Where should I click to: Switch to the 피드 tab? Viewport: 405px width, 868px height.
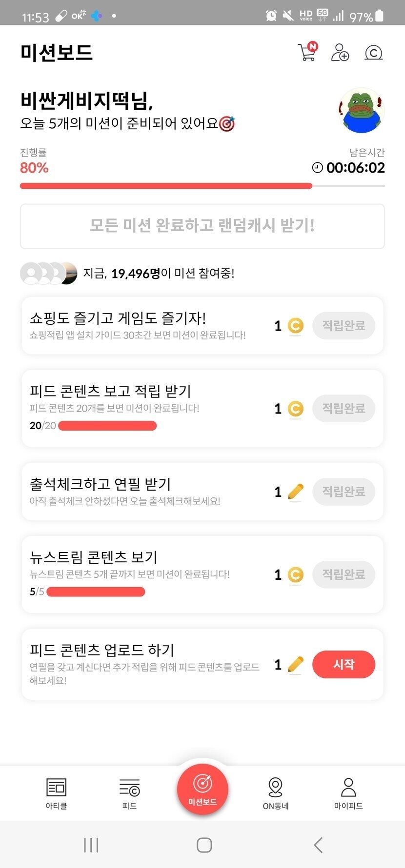point(129,793)
